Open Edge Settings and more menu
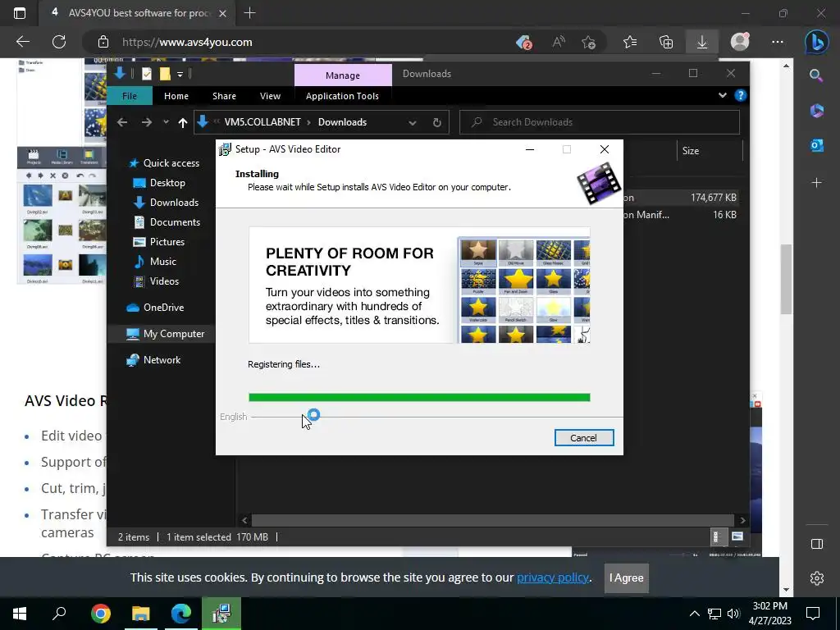 point(778,42)
